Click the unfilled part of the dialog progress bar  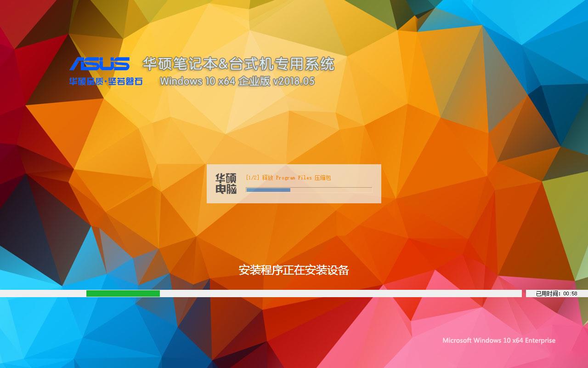point(331,190)
